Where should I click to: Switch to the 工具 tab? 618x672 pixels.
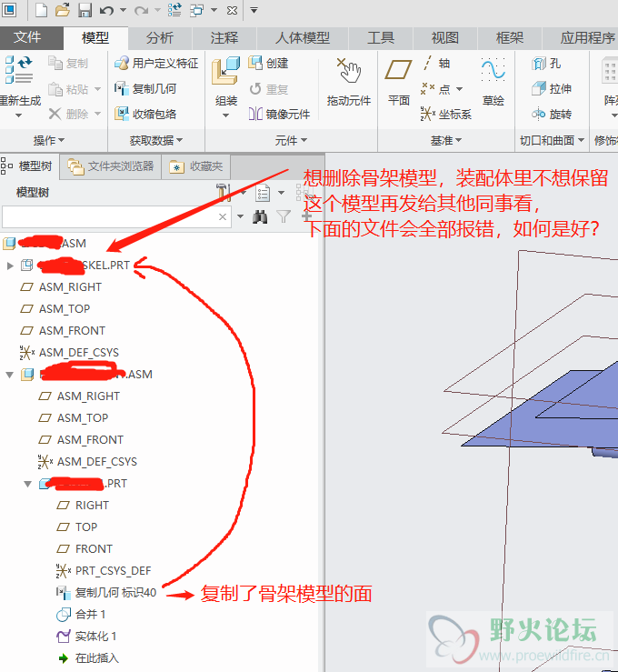(381, 37)
